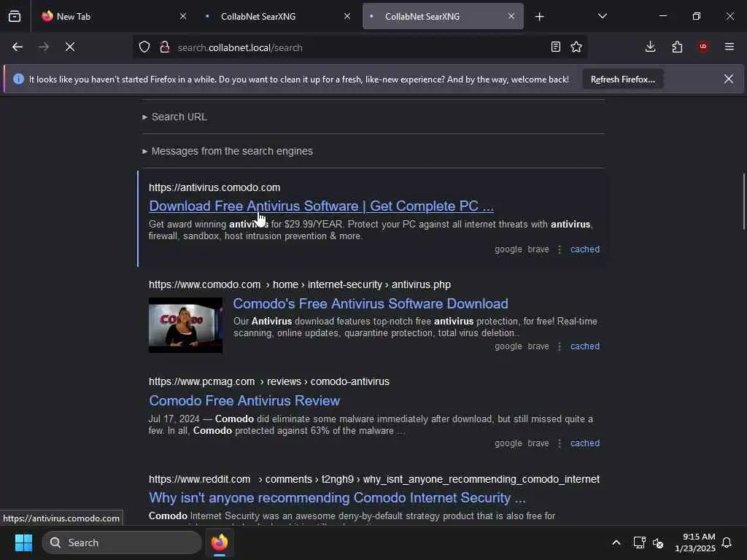
Task: Open cached version of PCMag review result
Action: (585, 443)
